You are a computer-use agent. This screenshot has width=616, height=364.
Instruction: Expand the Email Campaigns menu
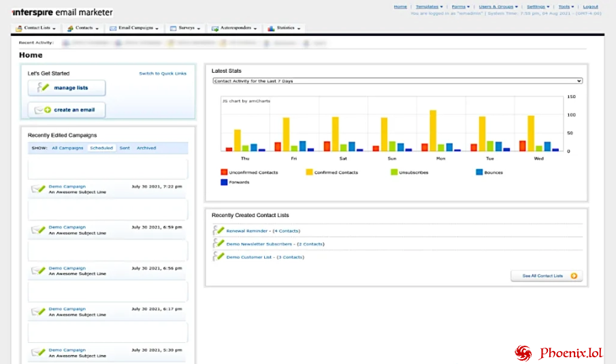pyautogui.click(x=135, y=29)
